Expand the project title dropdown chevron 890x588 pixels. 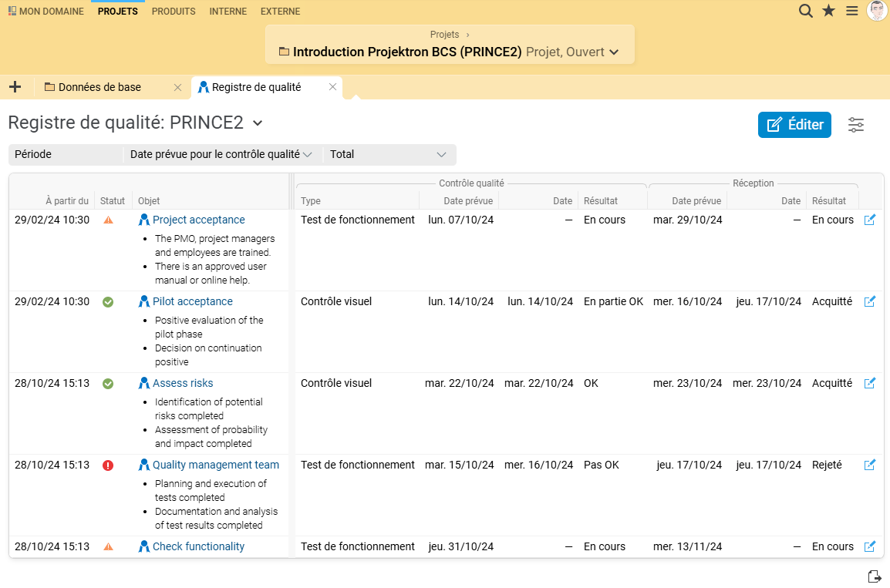click(614, 52)
